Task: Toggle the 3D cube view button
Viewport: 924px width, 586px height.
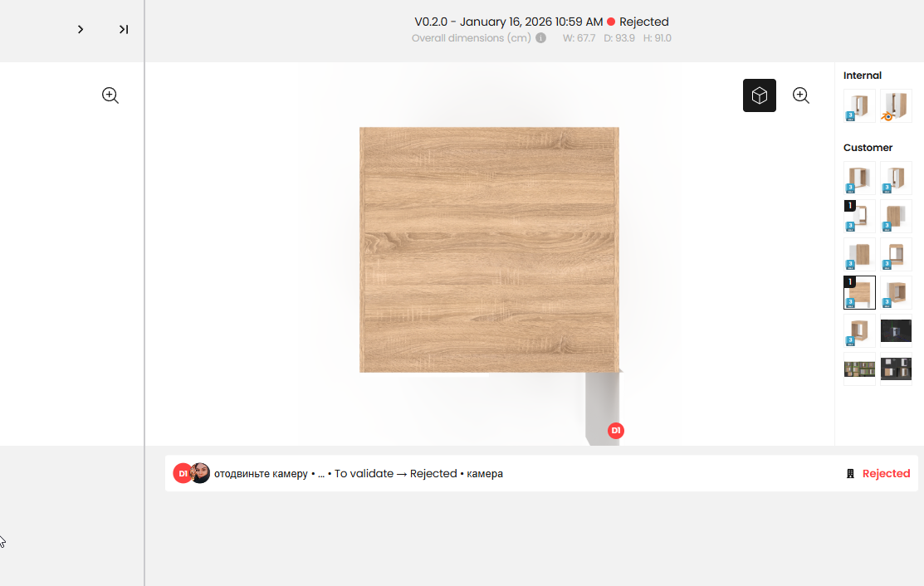Action: click(759, 95)
